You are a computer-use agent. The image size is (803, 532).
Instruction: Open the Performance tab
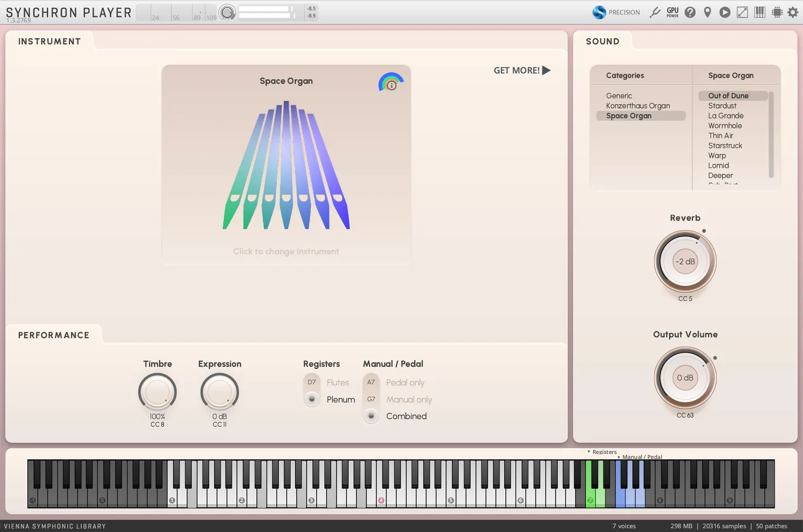tap(54, 335)
